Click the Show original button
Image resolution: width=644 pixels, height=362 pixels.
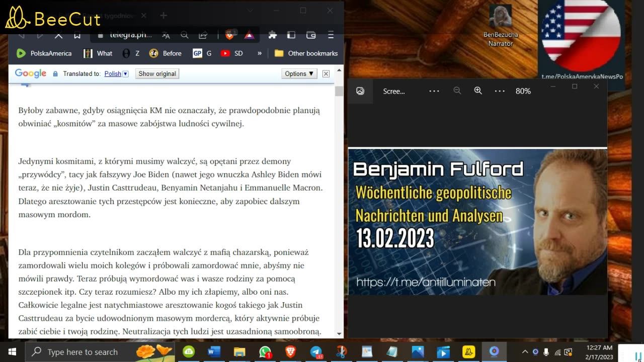tap(157, 73)
